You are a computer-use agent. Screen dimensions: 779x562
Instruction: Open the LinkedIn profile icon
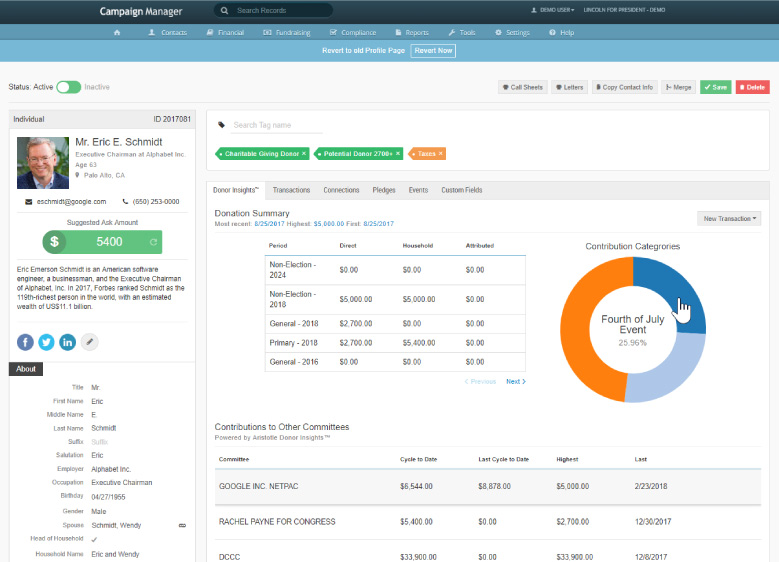click(68, 342)
